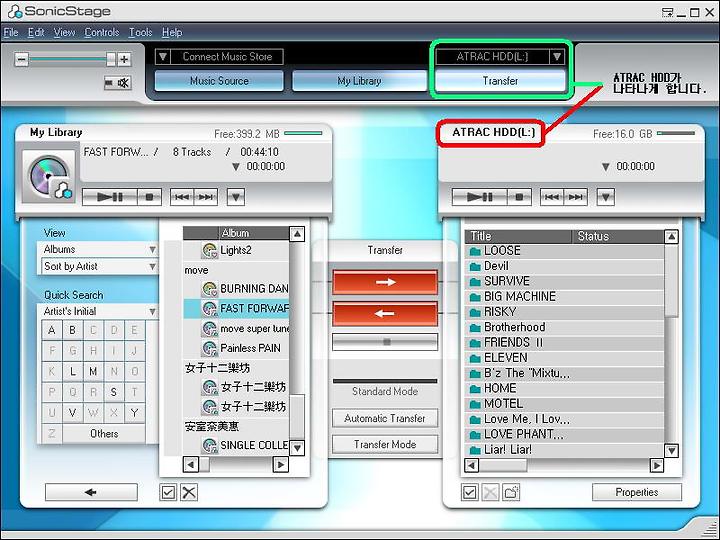Uncheck all items in My Library list
This screenshot has height=540, width=720.
point(189,492)
